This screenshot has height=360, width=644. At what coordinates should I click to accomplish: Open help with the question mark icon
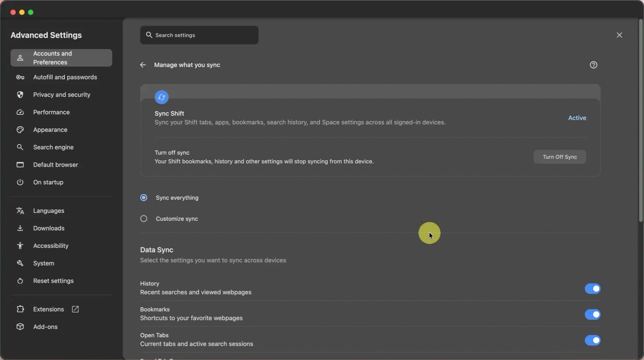pos(594,65)
